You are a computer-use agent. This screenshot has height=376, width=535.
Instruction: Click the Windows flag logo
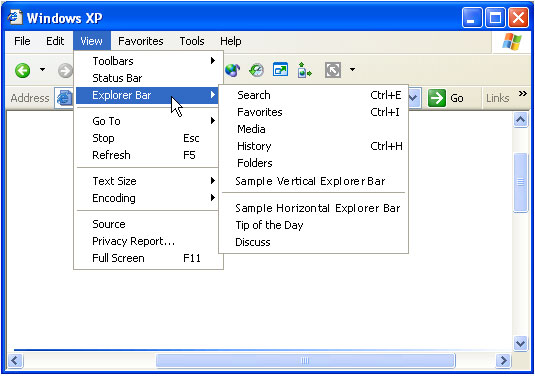(x=511, y=42)
